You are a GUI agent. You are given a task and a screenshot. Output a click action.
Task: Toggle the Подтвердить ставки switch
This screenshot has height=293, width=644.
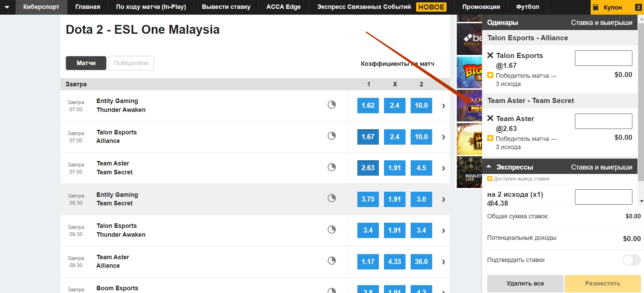pyautogui.click(x=631, y=260)
